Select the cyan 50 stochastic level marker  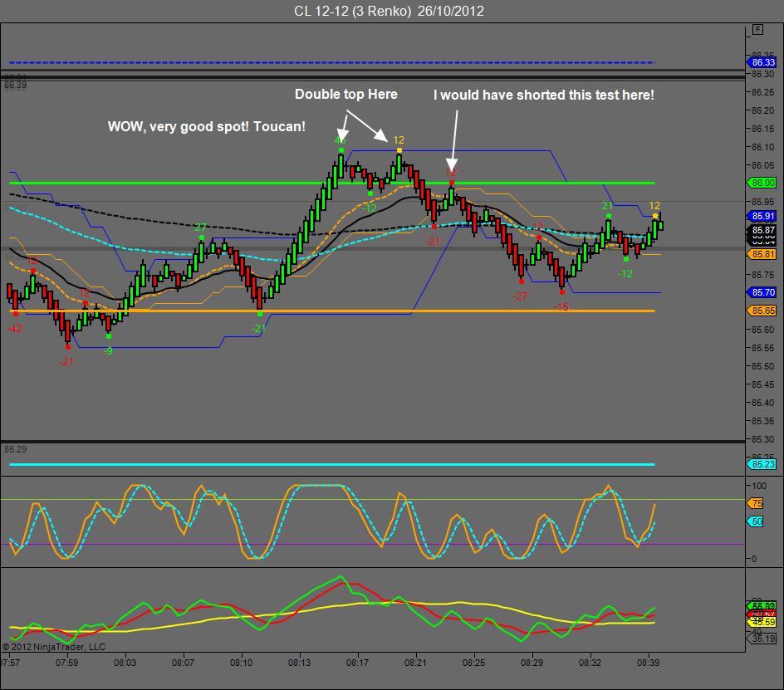pyautogui.click(x=756, y=521)
